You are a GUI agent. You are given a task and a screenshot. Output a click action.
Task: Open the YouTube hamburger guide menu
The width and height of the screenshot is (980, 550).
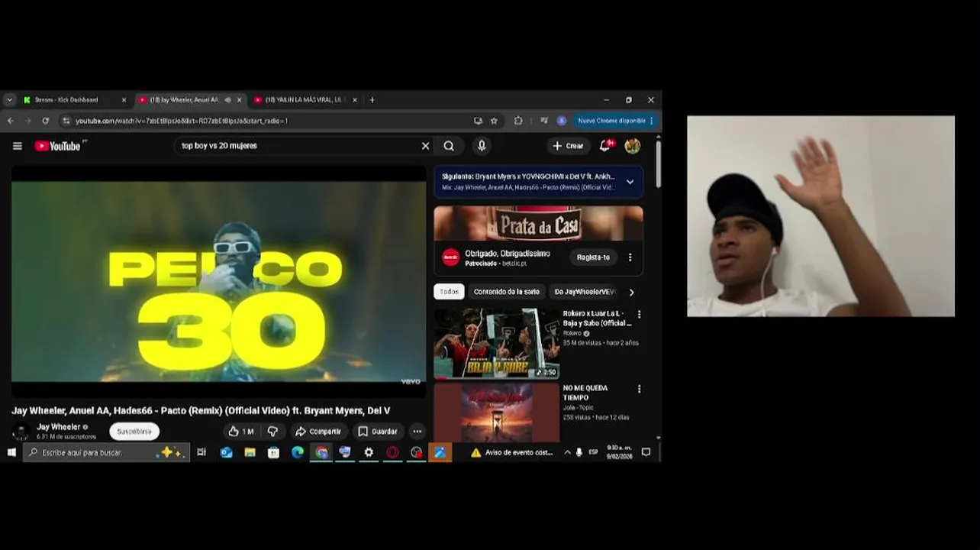pyautogui.click(x=18, y=146)
